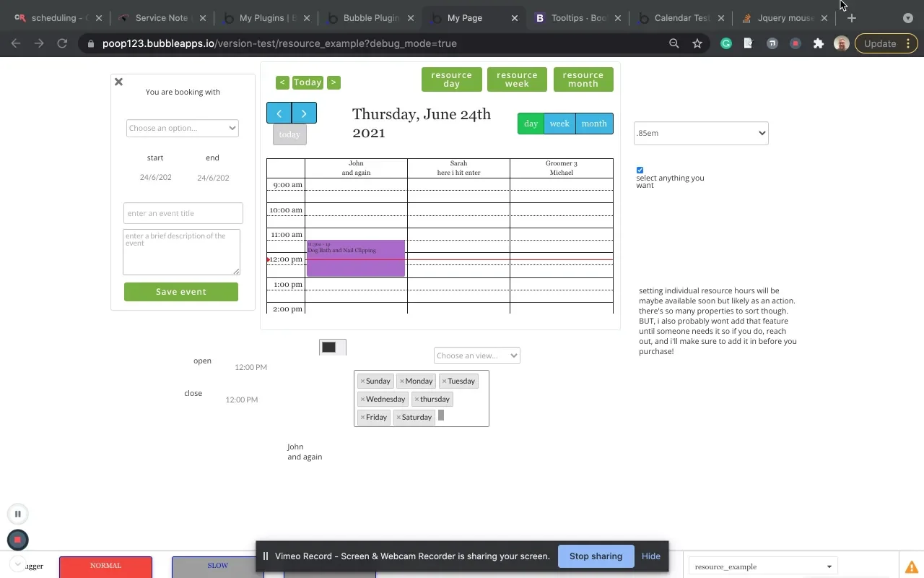Collapse the debugger with chevron icon
Viewport: 924px width, 578px height.
coord(17,564)
